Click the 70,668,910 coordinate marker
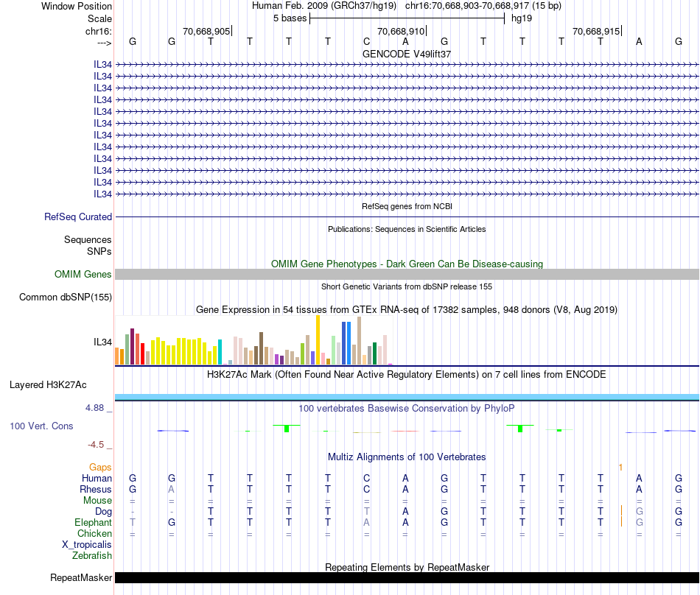Viewport: 700px width, 595px height. pos(401,31)
